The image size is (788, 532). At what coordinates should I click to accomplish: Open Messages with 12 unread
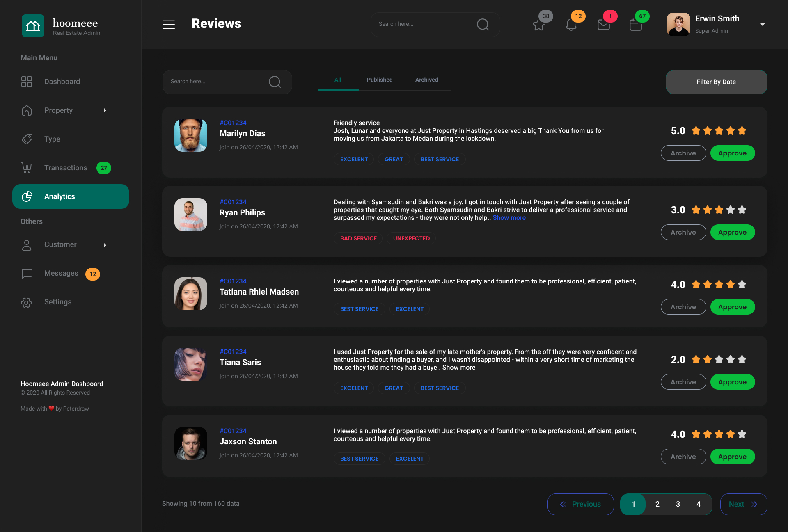(61, 273)
